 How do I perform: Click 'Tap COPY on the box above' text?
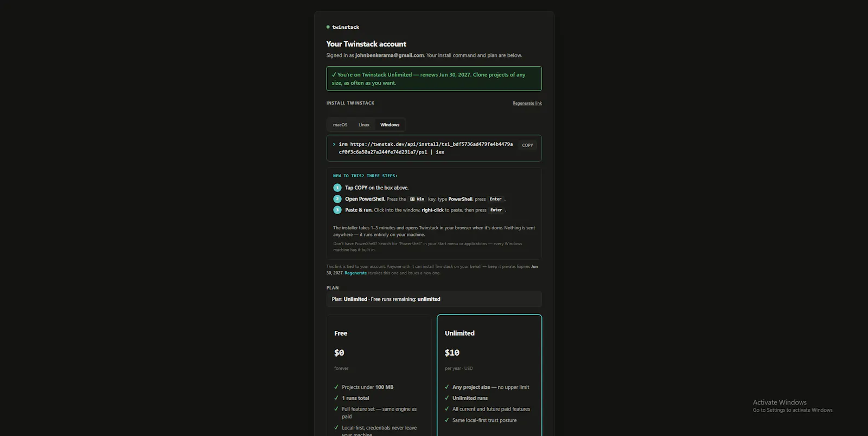(377, 188)
